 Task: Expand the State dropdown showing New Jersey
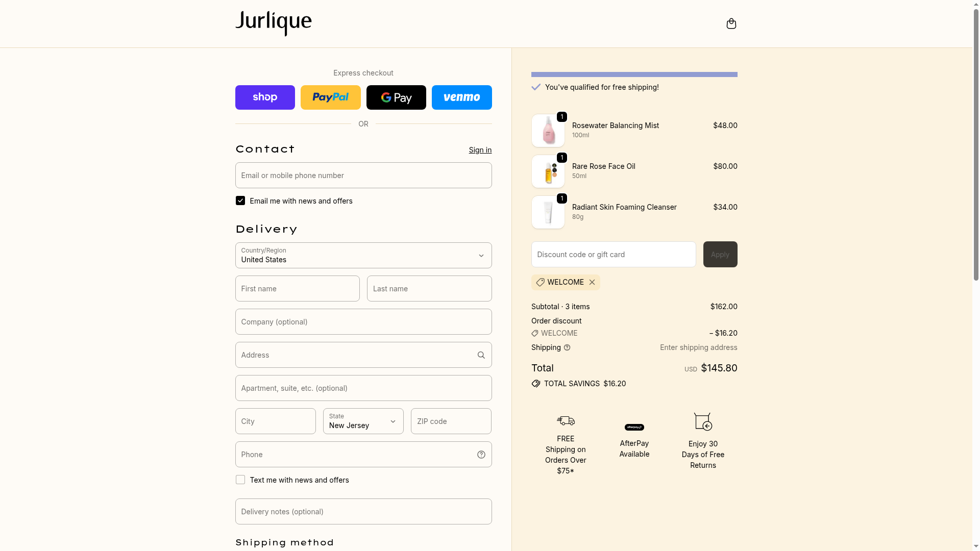(x=363, y=421)
